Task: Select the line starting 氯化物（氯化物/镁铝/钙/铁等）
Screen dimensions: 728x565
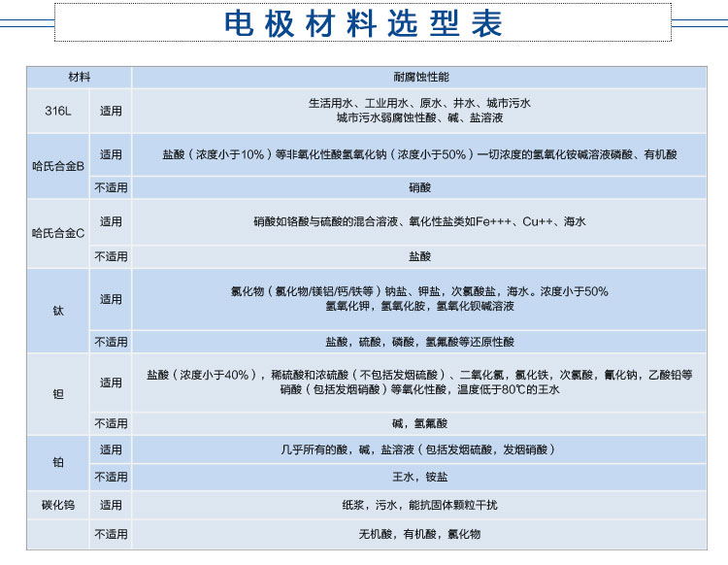Action: pos(419,291)
